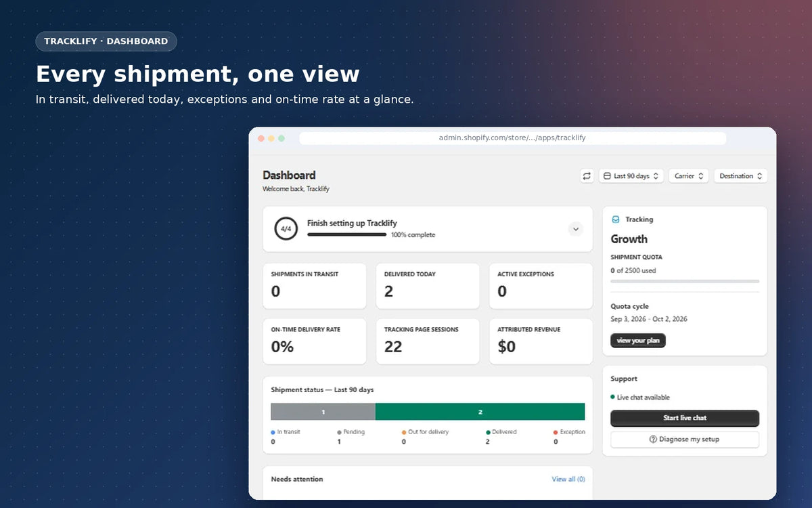This screenshot has width=812, height=508.
Task: Open the On-Time Delivery Rate card
Action: tap(315, 341)
